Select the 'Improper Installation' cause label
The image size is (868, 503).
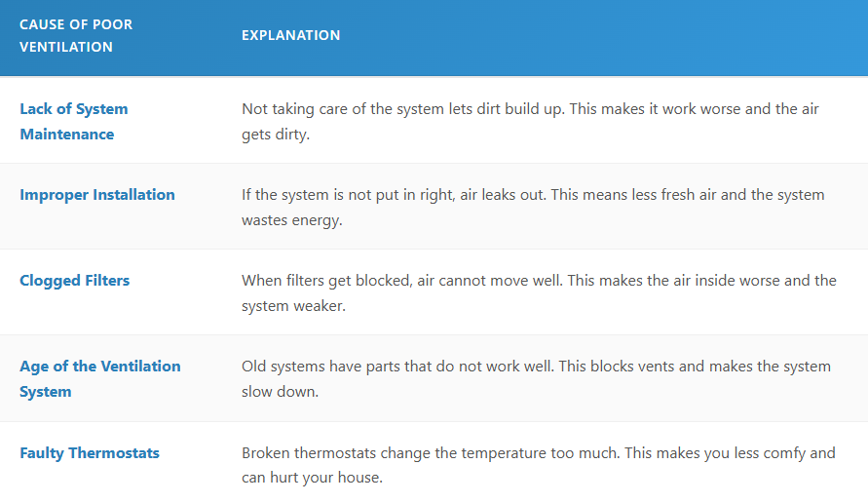click(97, 194)
